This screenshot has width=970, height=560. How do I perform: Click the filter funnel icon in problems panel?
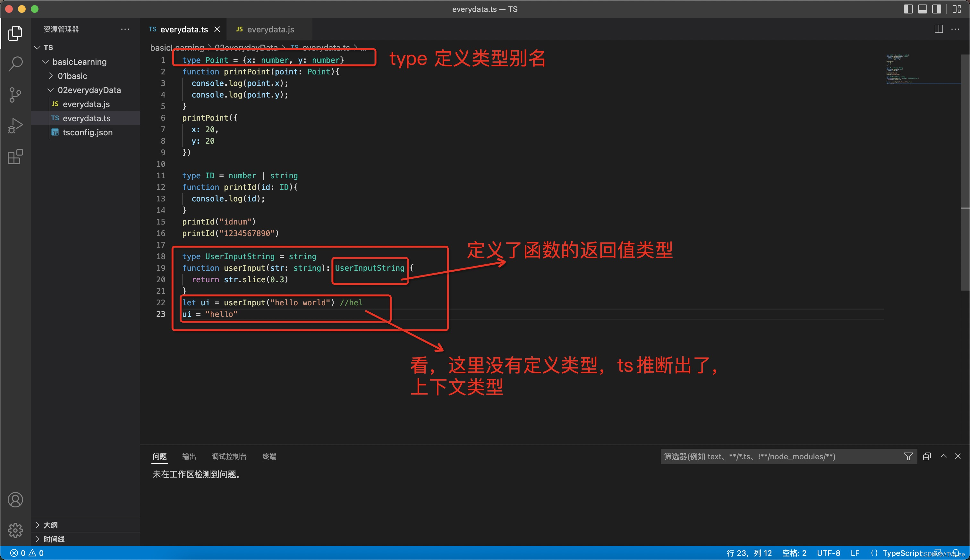point(908,456)
